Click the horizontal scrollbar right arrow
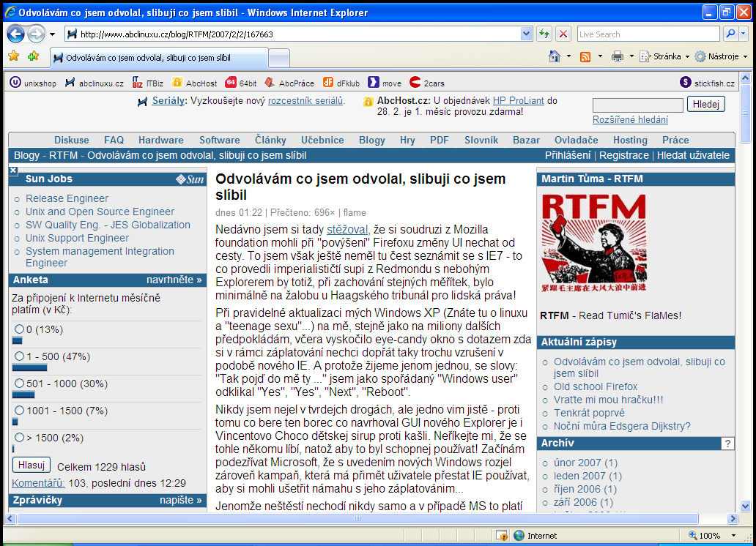The width and height of the screenshot is (756, 546). 733,518
